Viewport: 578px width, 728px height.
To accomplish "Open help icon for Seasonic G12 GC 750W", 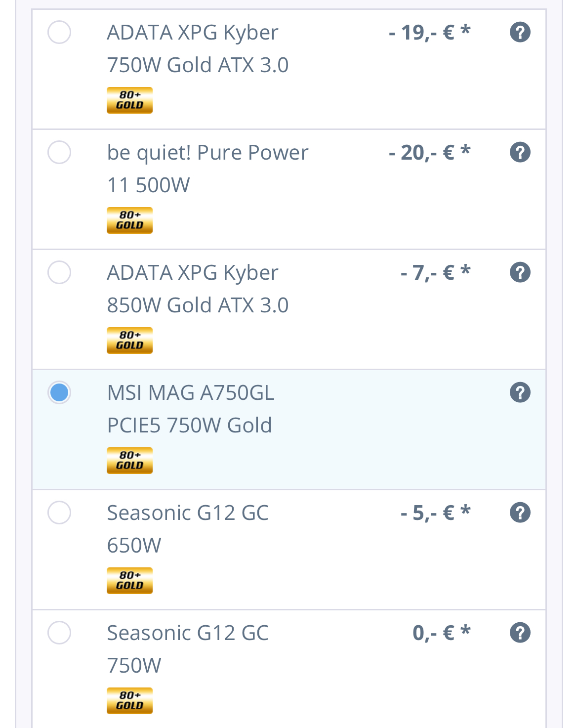I will click(x=520, y=633).
